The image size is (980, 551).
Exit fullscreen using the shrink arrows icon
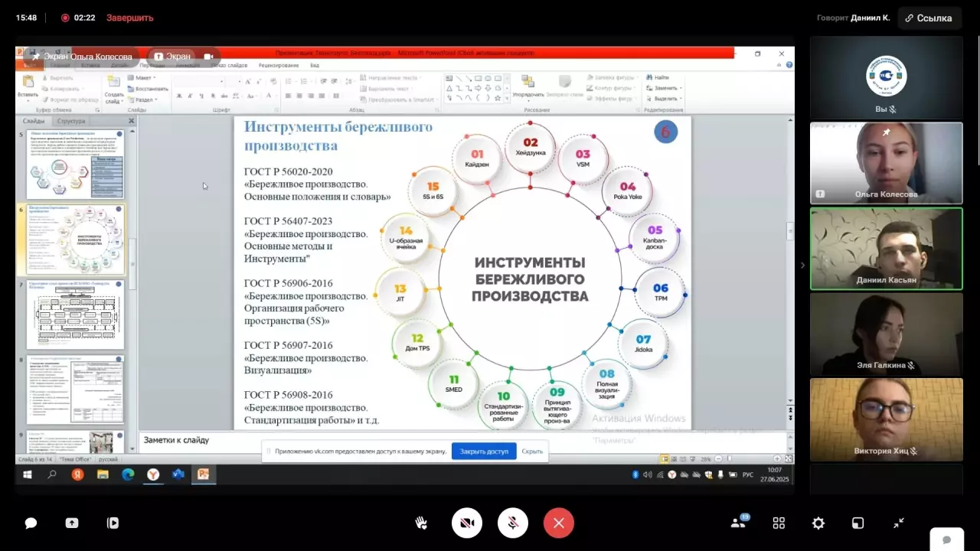point(899,523)
